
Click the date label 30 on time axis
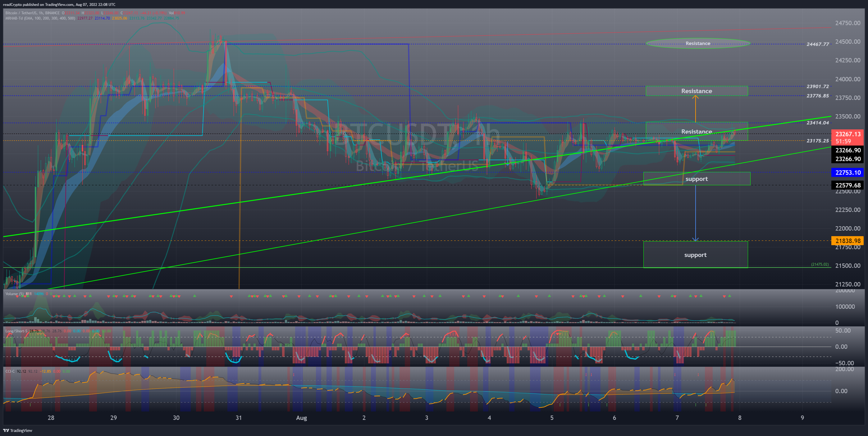(176, 418)
